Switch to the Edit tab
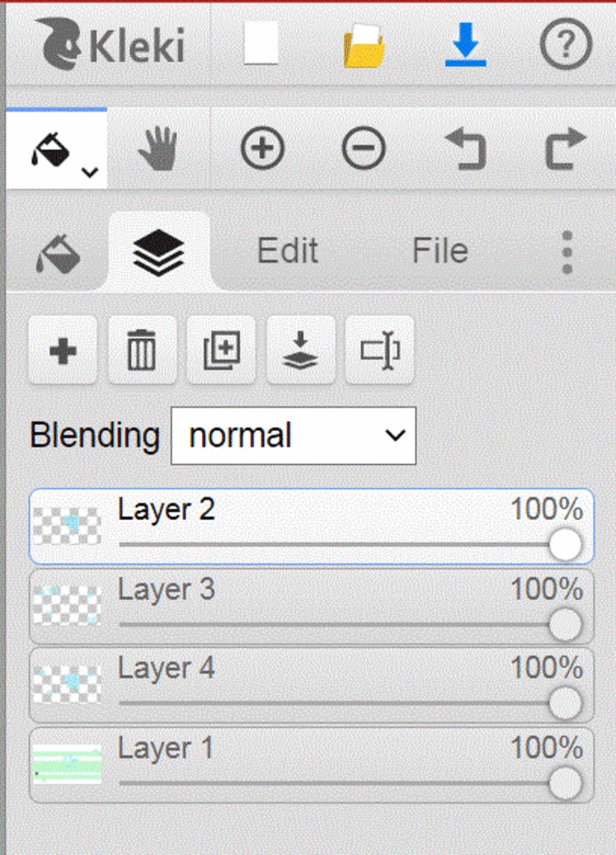The height and width of the screenshot is (855, 616). [x=288, y=251]
